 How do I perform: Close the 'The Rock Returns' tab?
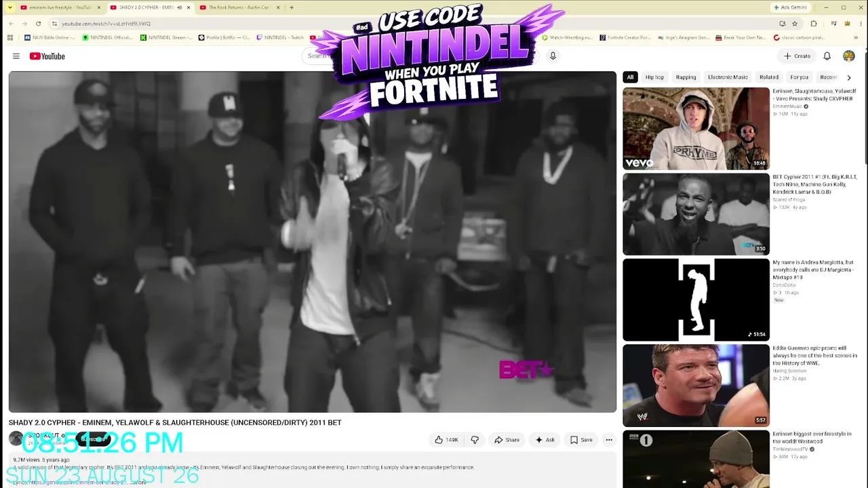click(277, 7)
